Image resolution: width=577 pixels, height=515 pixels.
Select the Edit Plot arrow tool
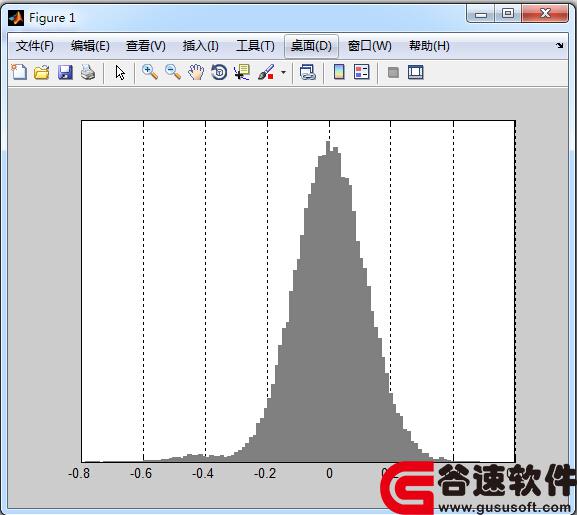tap(120, 72)
